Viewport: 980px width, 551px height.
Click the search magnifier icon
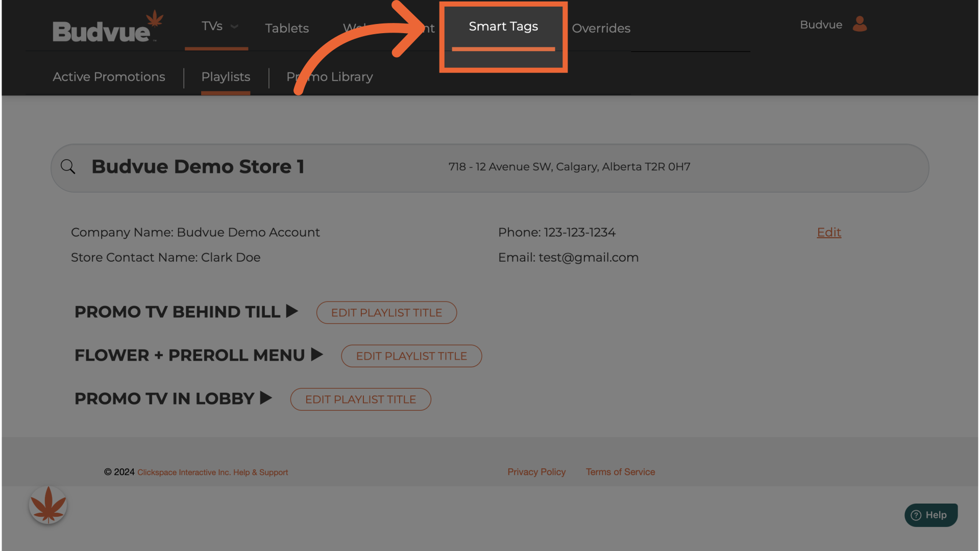[68, 167]
